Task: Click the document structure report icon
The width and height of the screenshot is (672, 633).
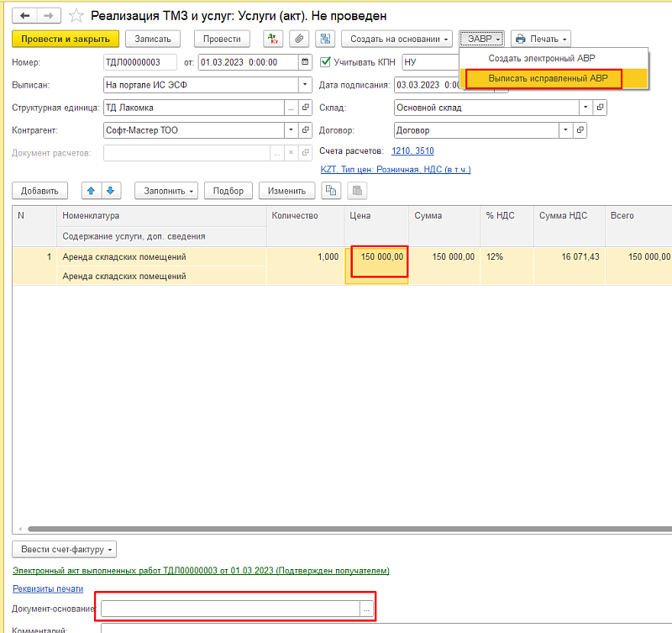Action: tap(324, 39)
